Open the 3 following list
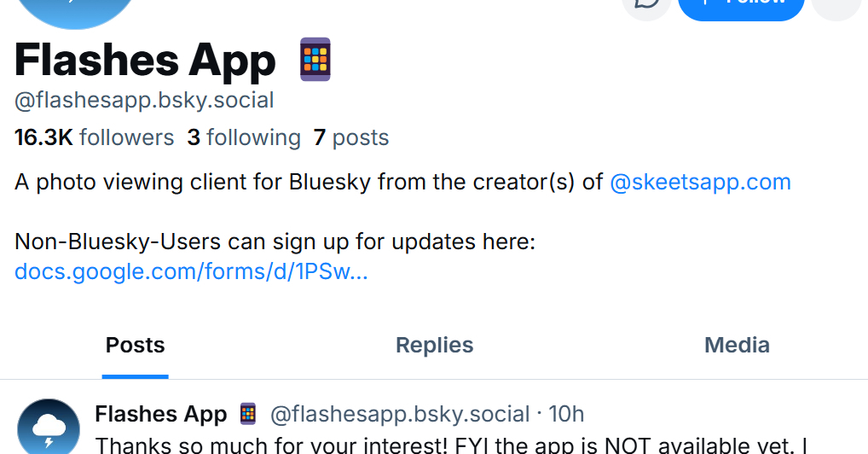This screenshot has width=868, height=454. coord(244,137)
